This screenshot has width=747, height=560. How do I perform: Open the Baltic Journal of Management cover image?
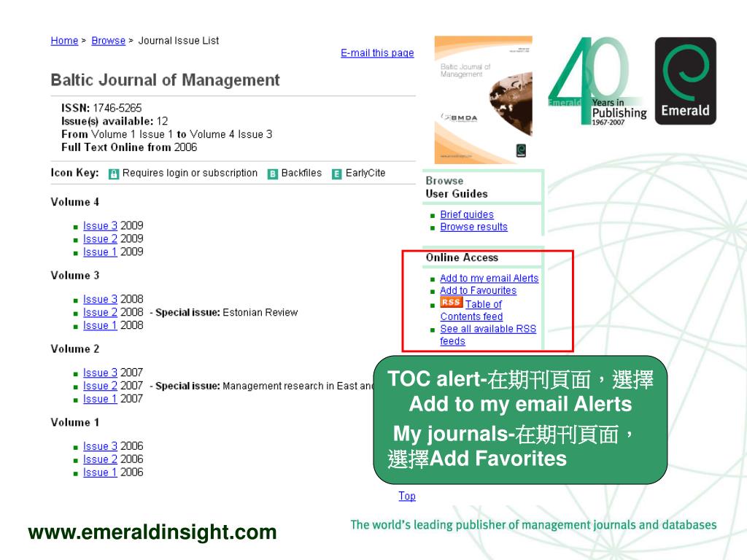483,99
